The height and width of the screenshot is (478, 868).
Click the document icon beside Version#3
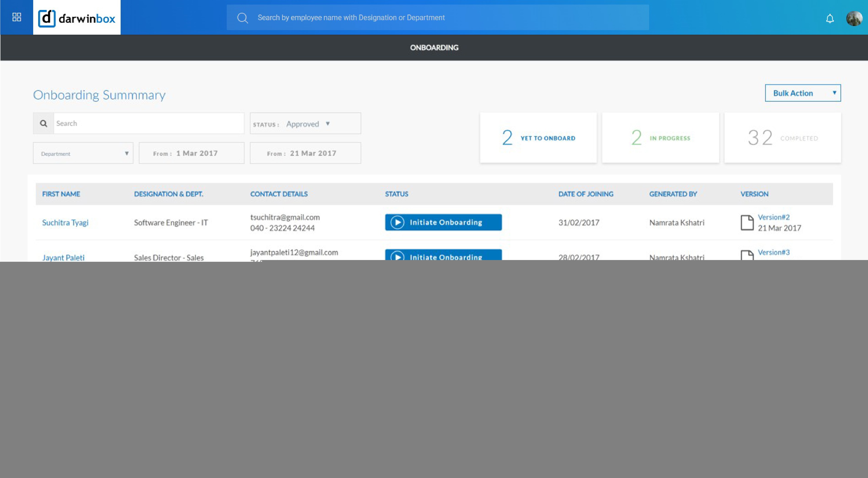[747, 255]
